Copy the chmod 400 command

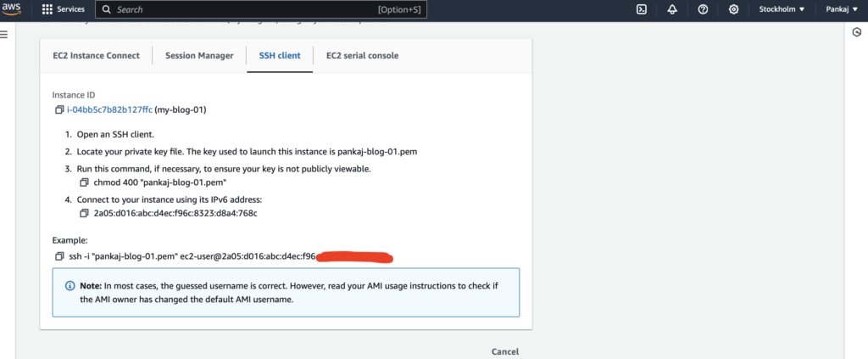pos(84,182)
